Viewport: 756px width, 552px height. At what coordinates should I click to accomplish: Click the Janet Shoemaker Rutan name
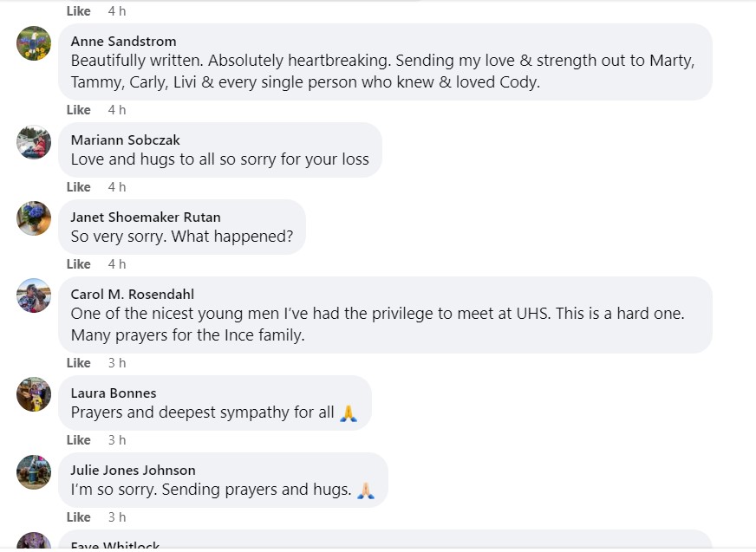click(146, 218)
